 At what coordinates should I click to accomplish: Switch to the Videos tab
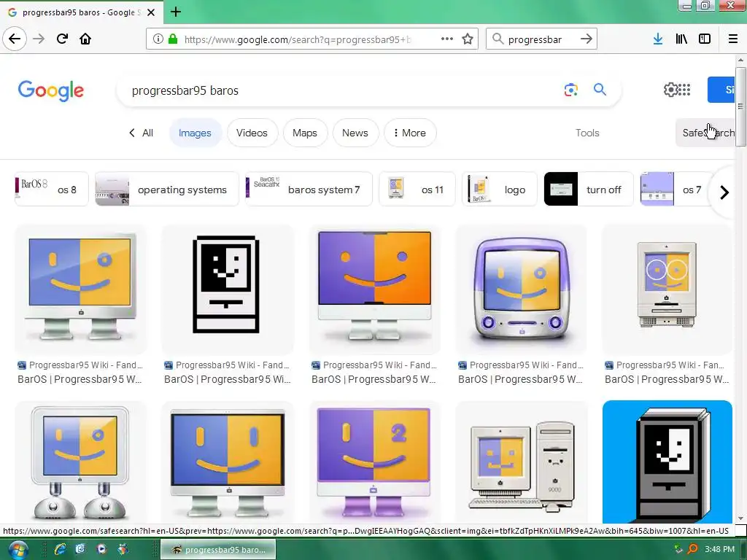tap(252, 133)
